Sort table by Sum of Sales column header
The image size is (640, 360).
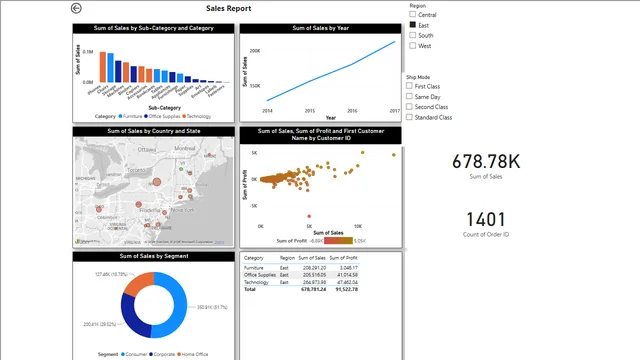312,258
